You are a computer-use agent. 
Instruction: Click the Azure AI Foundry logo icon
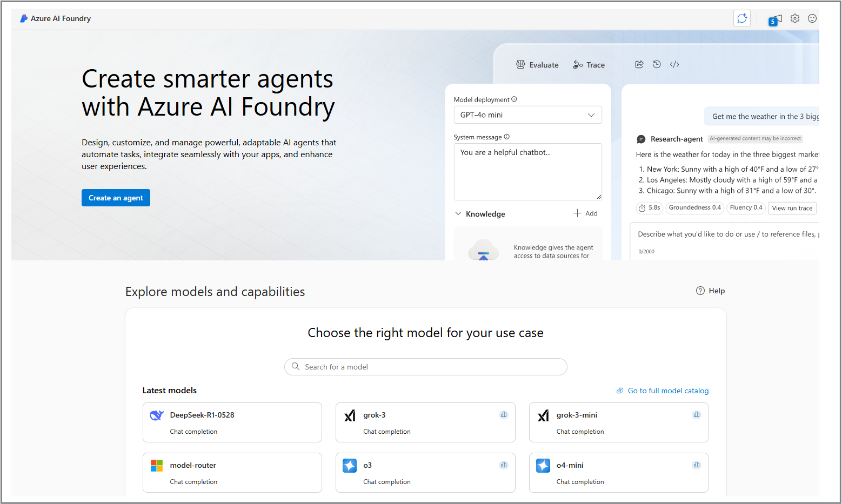pyautogui.click(x=24, y=18)
